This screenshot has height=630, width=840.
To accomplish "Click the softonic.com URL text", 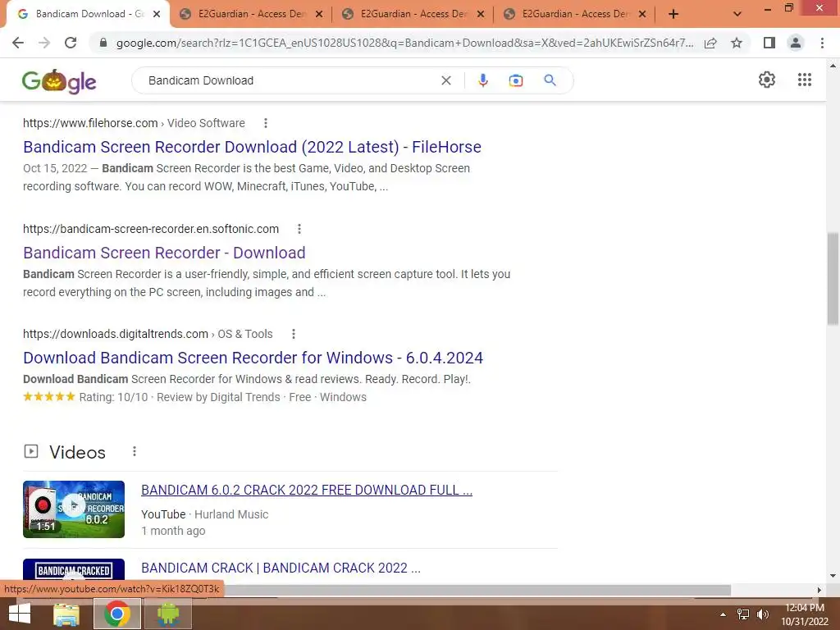I will click(x=151, y=229).
